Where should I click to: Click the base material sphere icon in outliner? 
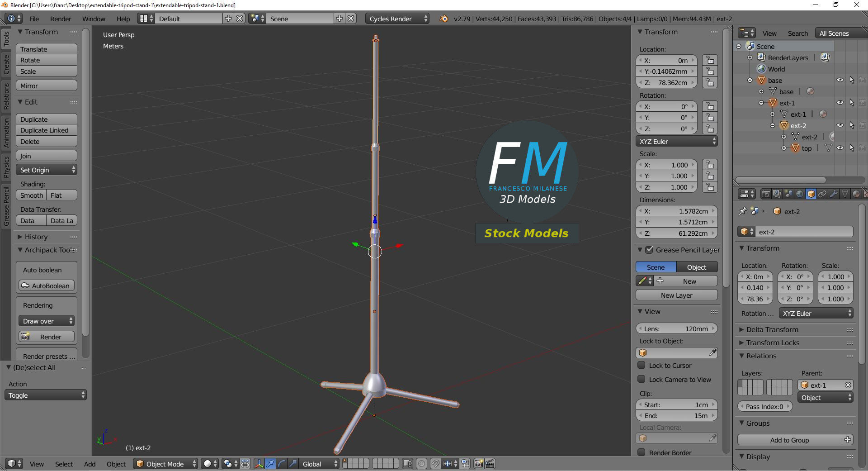(x=811, y=91)
